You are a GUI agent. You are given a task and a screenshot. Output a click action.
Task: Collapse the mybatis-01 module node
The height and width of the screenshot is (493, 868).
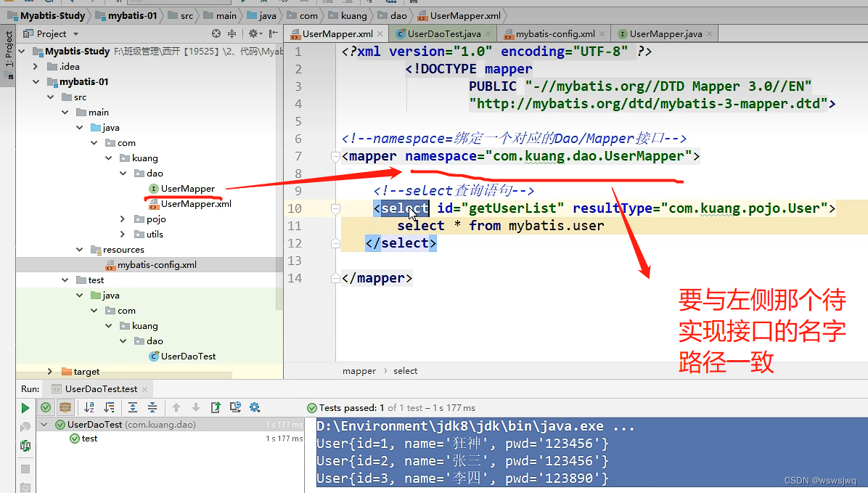[36, 81]
